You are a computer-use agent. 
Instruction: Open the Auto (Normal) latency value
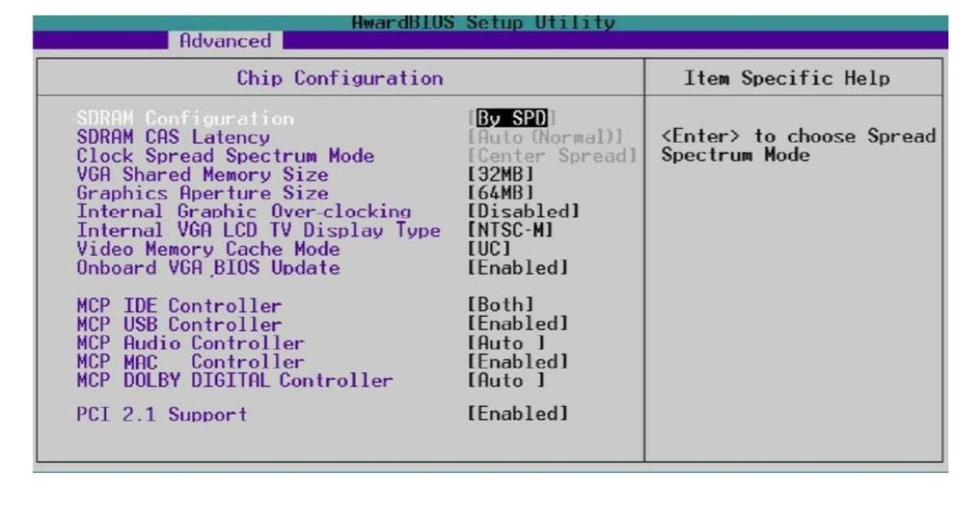click(x=546, y=137)
